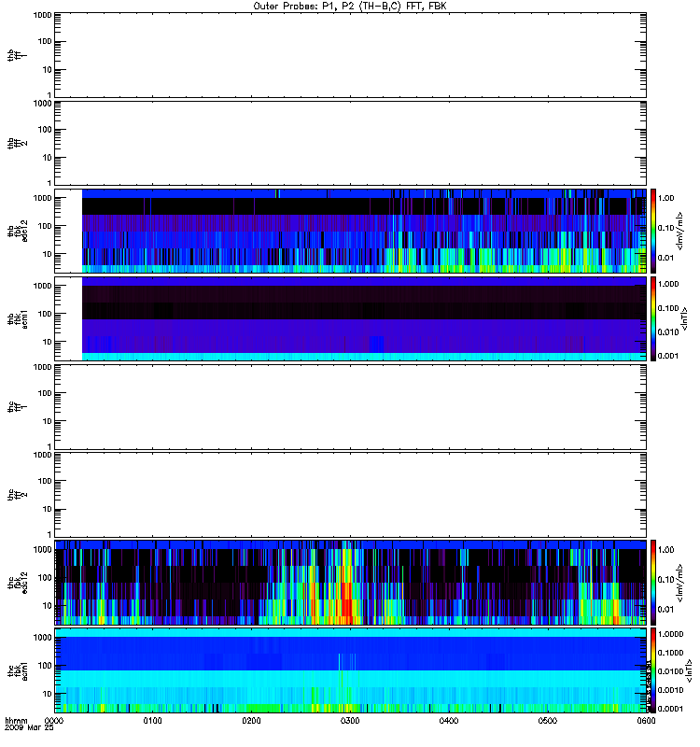
Task: Select the empty thc fff 1 spectrogram panel
Action: pos(351,407)
